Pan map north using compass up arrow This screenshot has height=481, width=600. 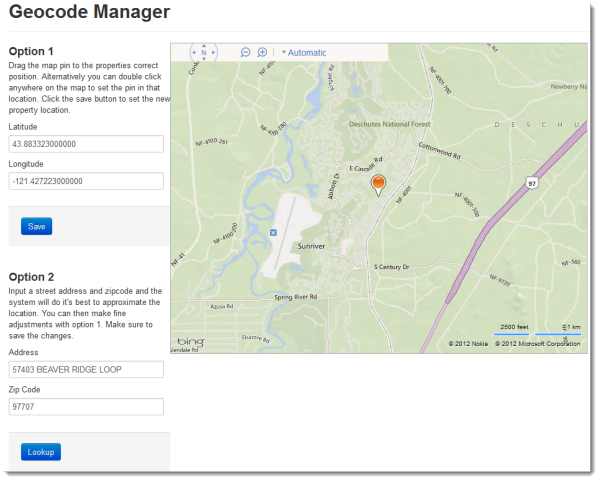tap(204, 46)
